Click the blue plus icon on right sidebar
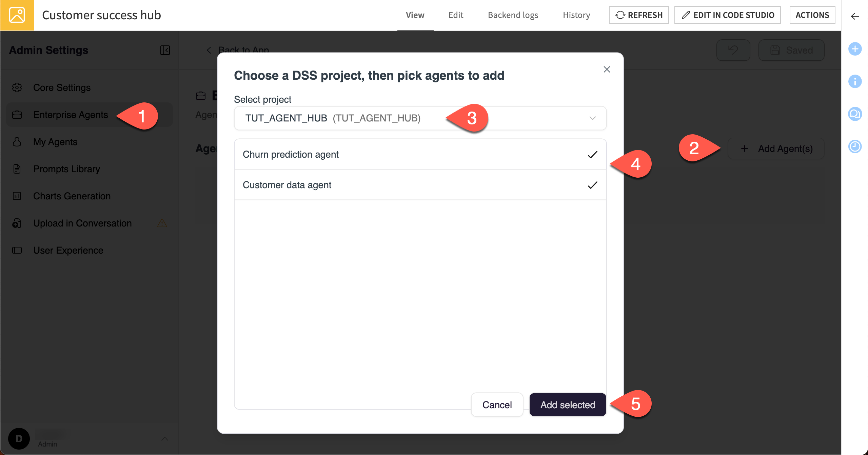The image size is (868, 455). pyautogui.click(x=855, y=48)
